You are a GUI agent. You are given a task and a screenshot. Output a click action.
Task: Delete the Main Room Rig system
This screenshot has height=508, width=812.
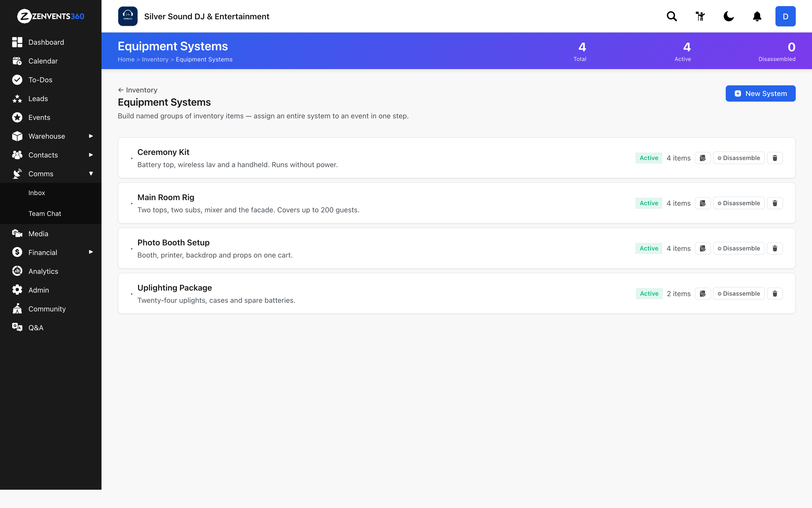click(x=775, y=203)
